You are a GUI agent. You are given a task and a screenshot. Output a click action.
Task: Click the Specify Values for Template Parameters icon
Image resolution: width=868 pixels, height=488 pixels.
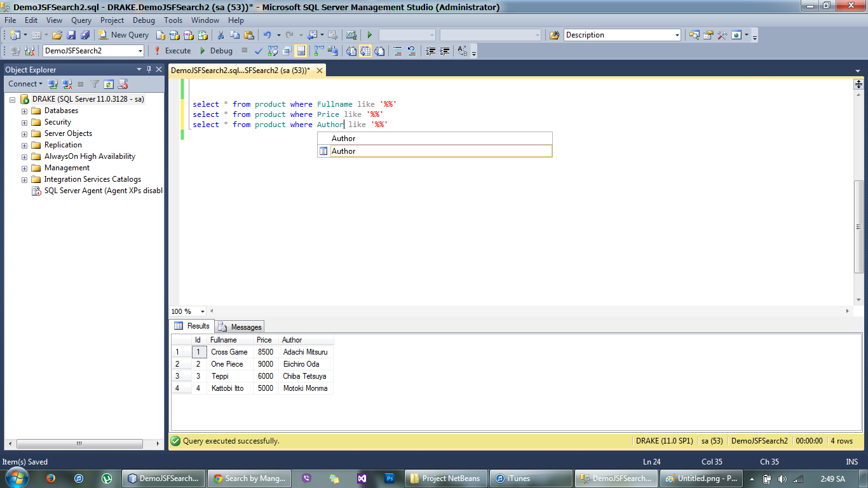click(462, 51)
